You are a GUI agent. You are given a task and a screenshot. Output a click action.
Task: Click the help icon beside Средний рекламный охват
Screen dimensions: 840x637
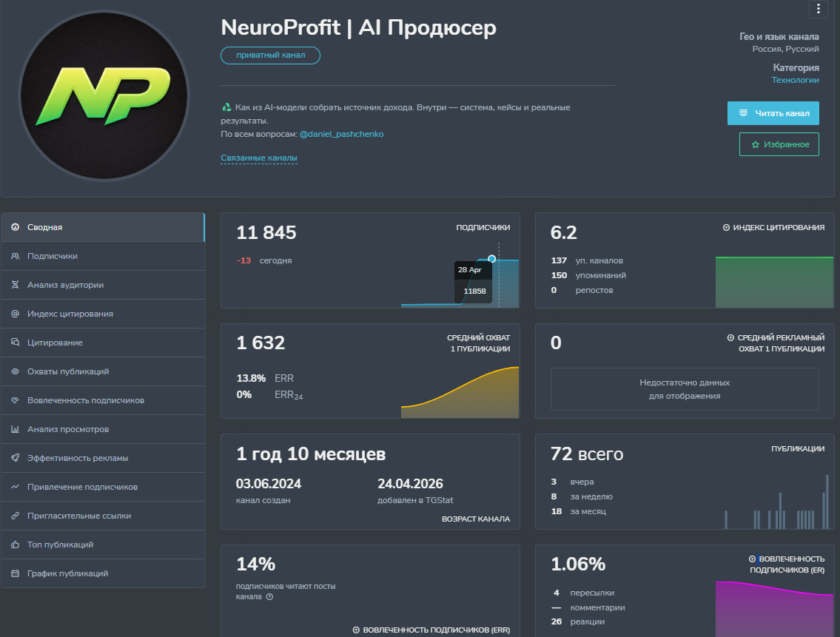tap(730, 338)
